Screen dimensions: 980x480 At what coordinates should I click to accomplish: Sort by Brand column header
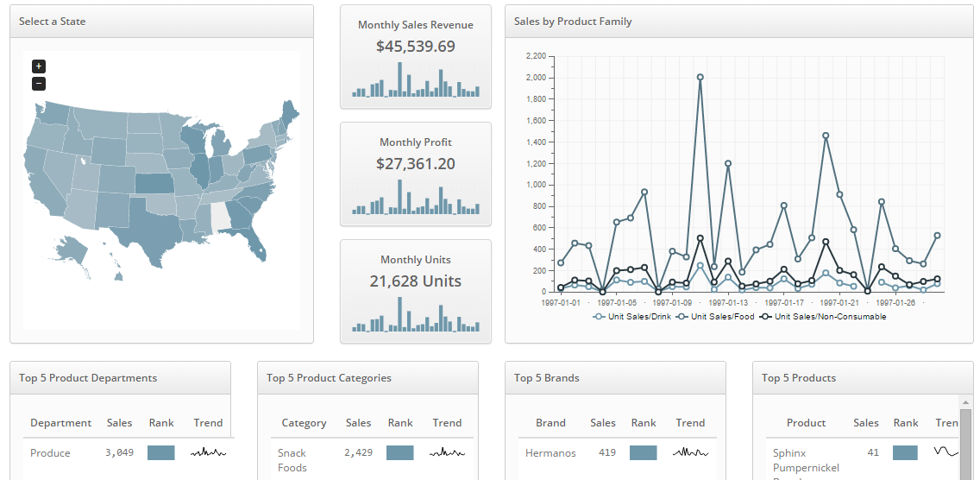(550, 423)
